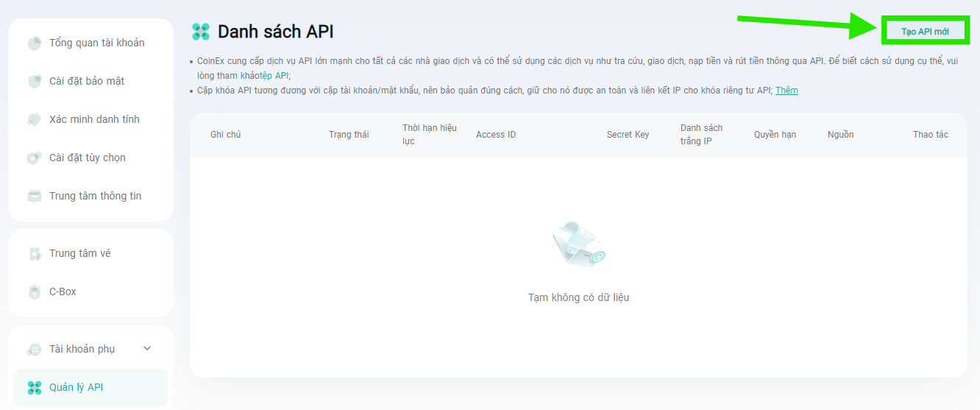This screenshot has height=410, width=980.
Task: Click the Trung tâm thông tin card icon
Action: pyautogui.click(x=35, y=196)
